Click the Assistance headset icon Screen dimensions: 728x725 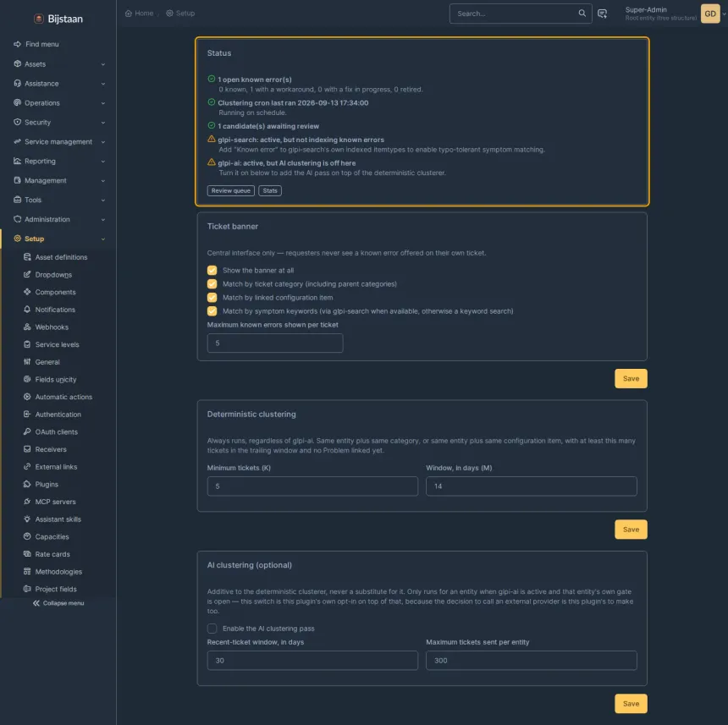click(17, 83)
